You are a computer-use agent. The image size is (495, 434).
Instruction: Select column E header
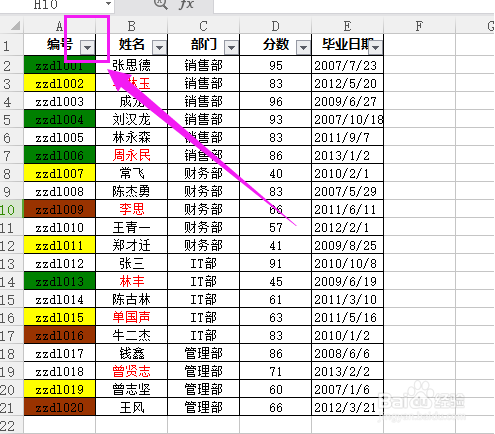(348, 26)
